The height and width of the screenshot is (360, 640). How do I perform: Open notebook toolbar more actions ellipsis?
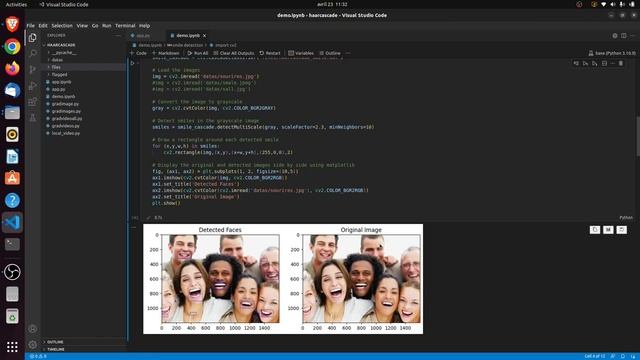tap(348, 53)
